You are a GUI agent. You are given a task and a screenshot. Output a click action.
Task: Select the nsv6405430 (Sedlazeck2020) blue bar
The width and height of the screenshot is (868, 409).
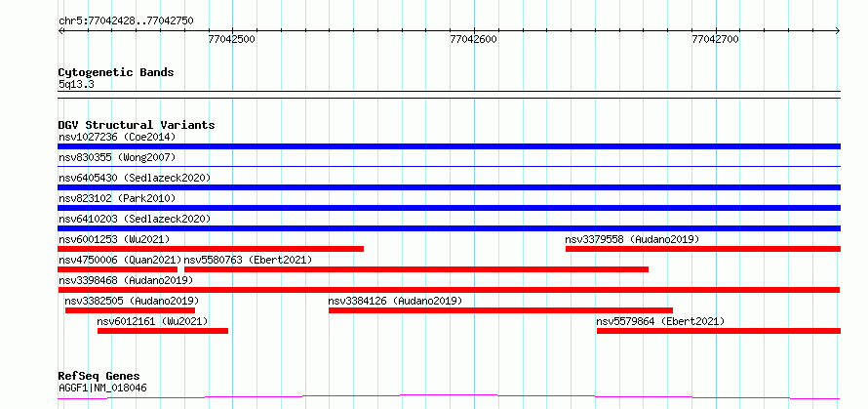click(x=449, y=187)
